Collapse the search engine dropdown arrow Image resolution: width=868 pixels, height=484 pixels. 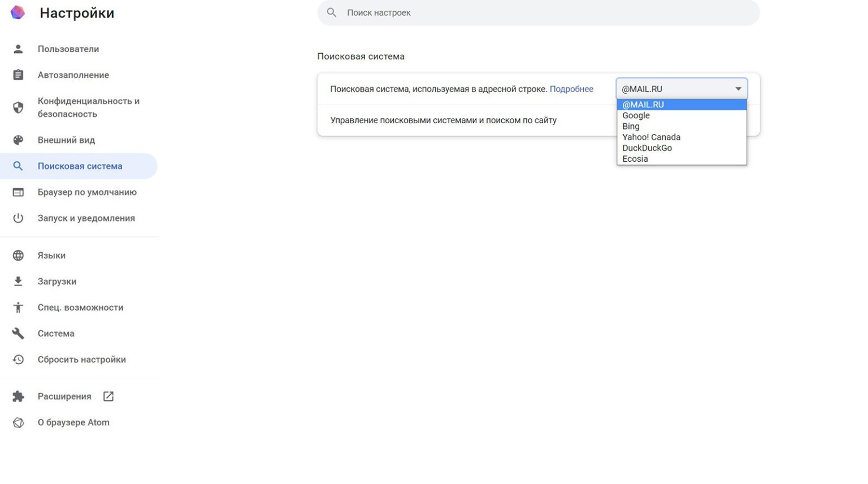tap(737, 89)
